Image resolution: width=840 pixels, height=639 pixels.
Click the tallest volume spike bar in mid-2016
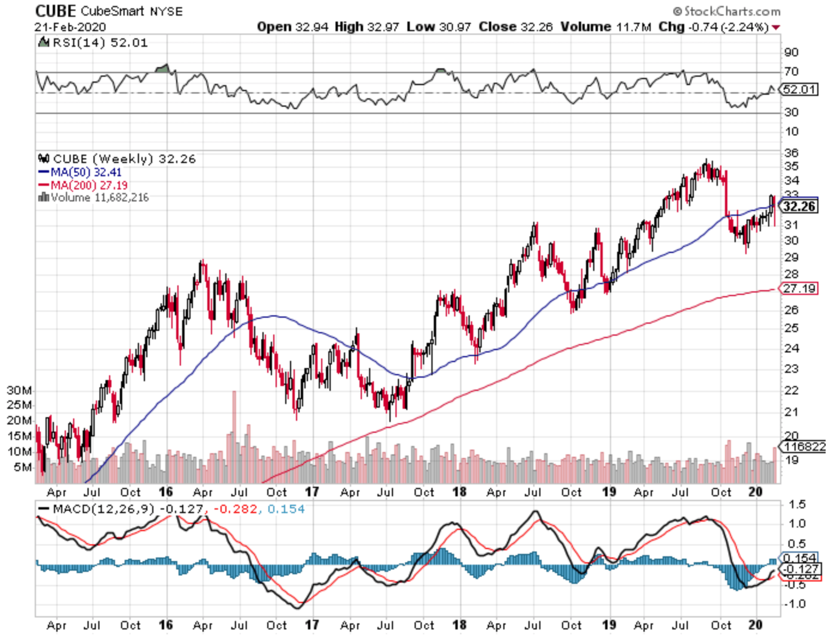pyautogui.click(x=234, y=437)
